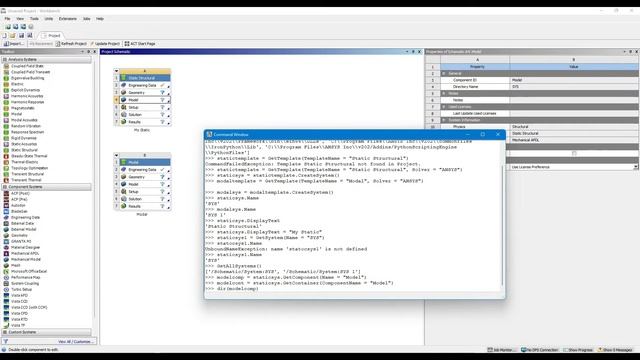Open Use License Preference dropdown
640x360 pixels.
click(636, 167)
